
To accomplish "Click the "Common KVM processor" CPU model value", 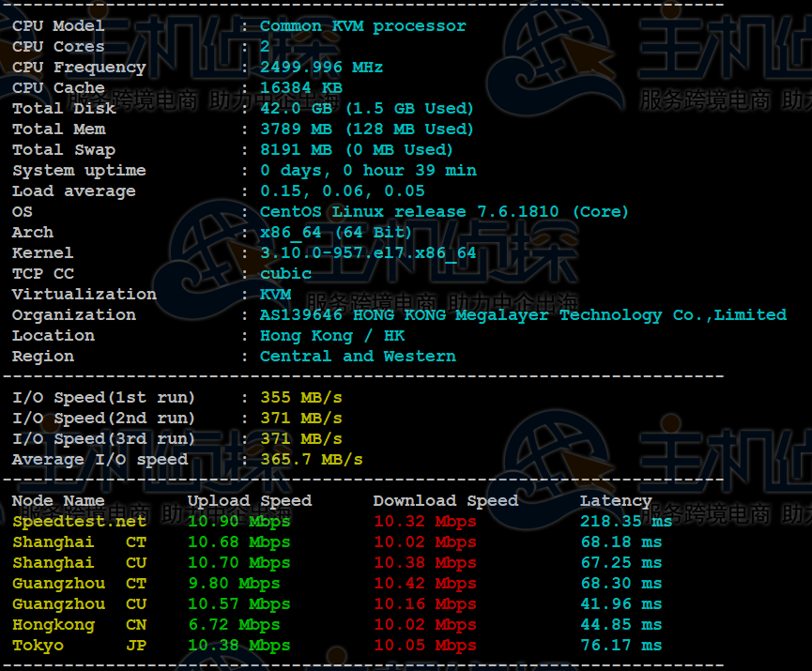I will pos(362,26).
